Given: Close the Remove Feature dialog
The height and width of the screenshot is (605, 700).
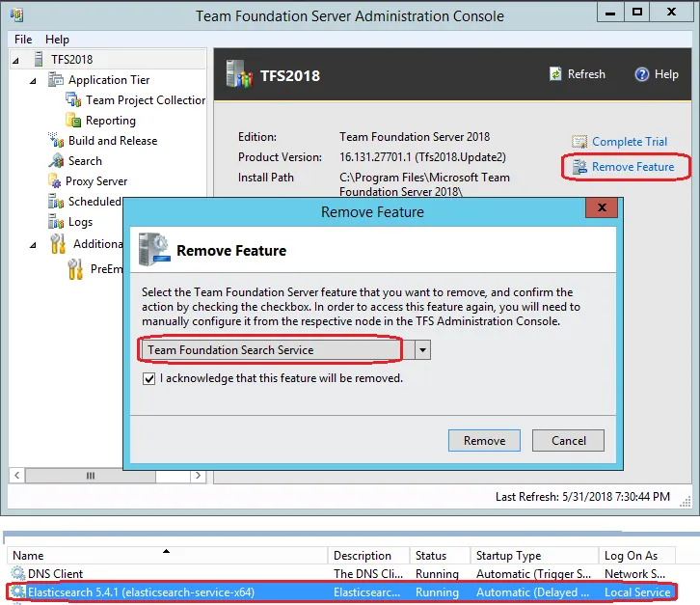Looking at the screenshot, I should (602, 207).
